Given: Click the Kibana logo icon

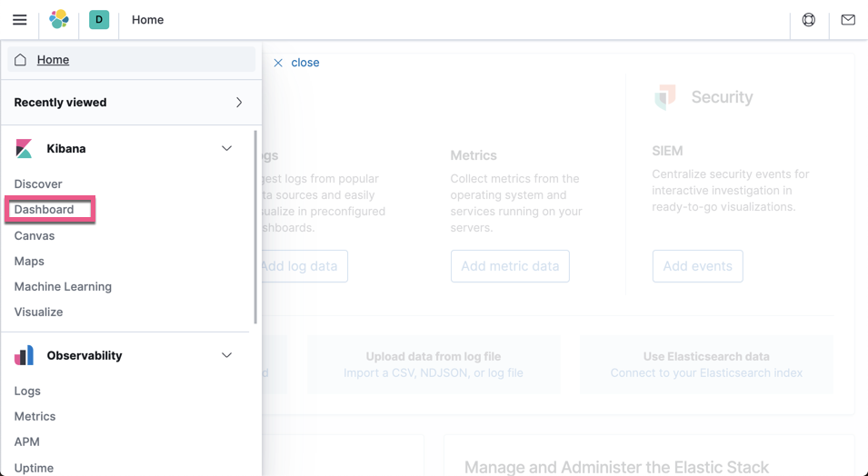Looking at the screenshot, I should click(x=24, y=148).
